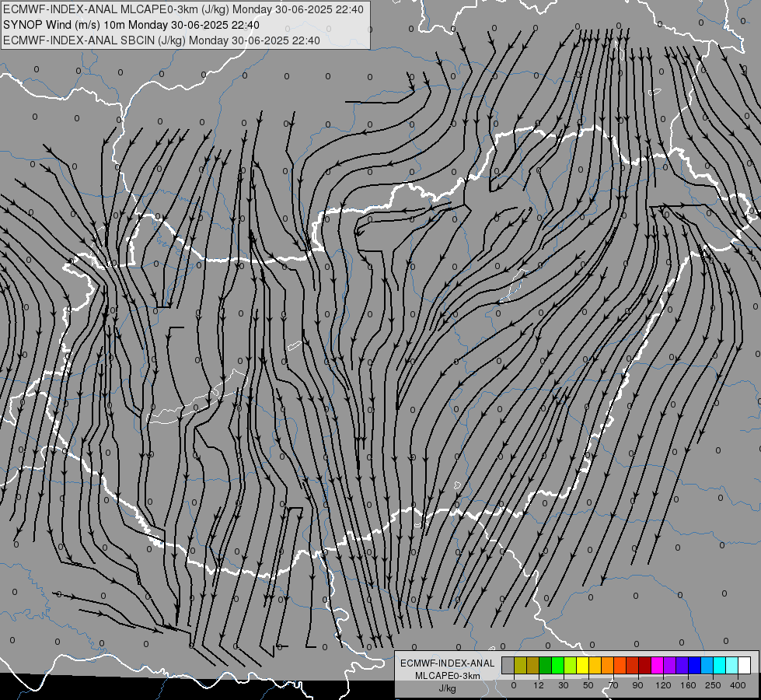Click the legend value 120
761x700 pixels.
(x=663, y=685)
